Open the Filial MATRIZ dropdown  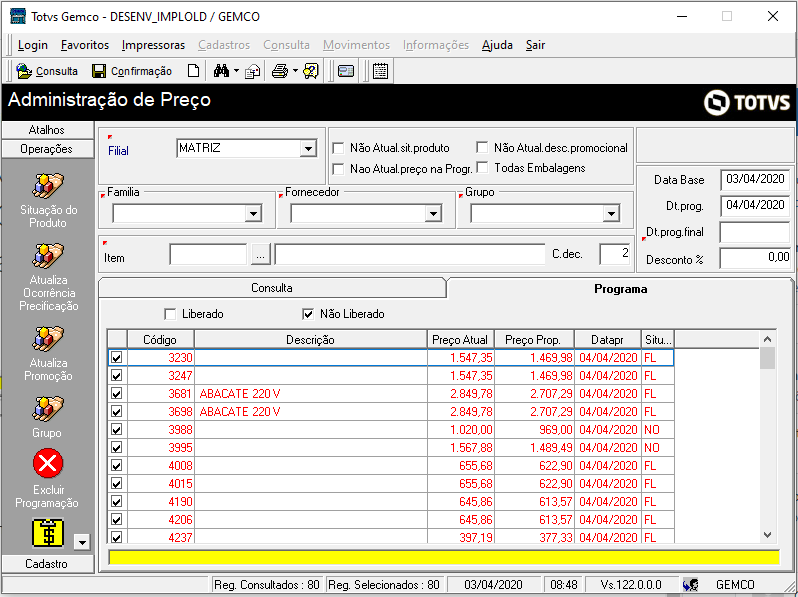pos(308,149)
